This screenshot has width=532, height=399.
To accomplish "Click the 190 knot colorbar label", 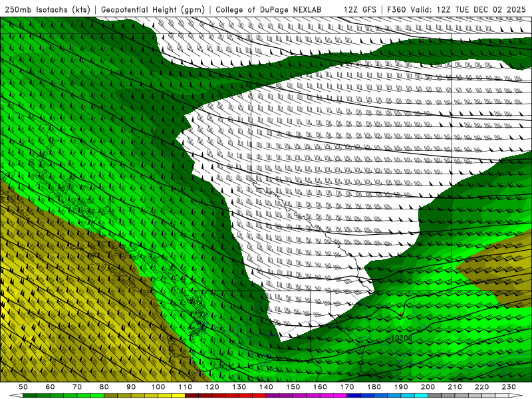I will coord(401,387).
